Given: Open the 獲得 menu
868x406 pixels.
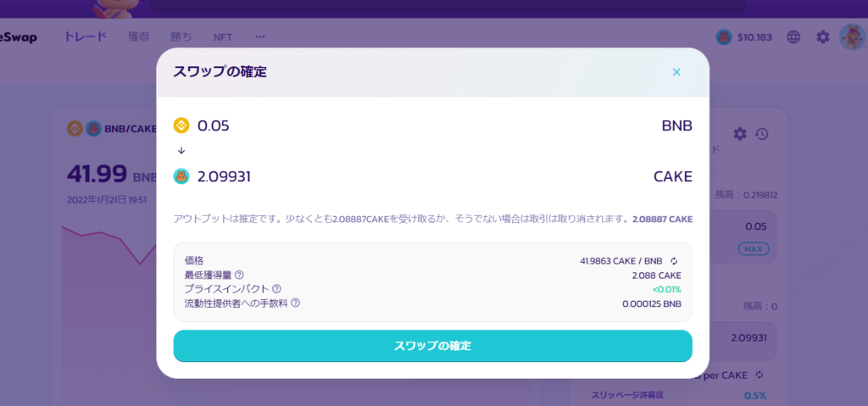Looking at the screenshot, I should pos(138,37).
